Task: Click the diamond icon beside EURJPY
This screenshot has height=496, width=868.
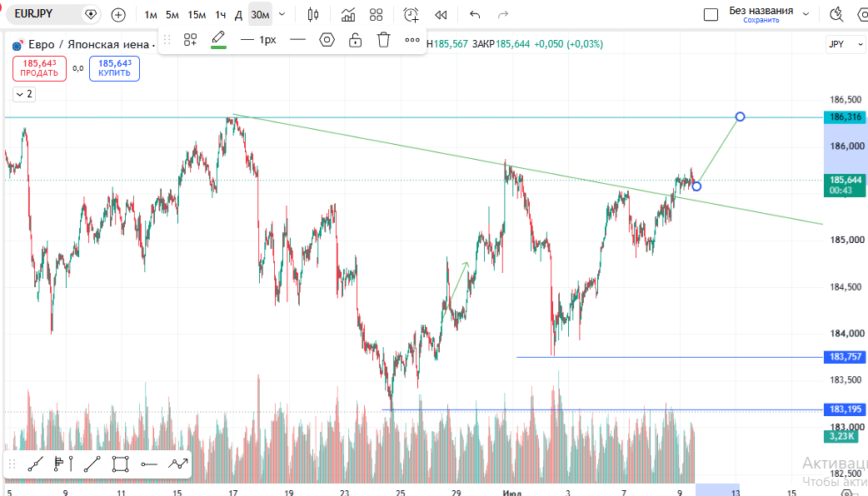Action: coord(90,14)
